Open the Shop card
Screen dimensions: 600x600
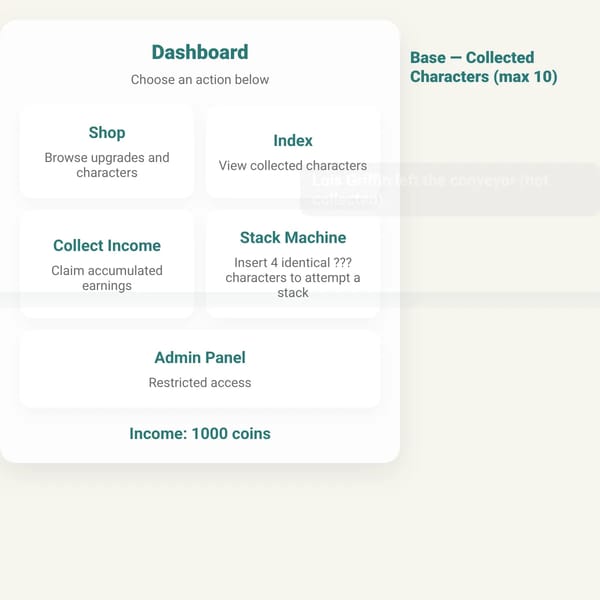[107, 152]
